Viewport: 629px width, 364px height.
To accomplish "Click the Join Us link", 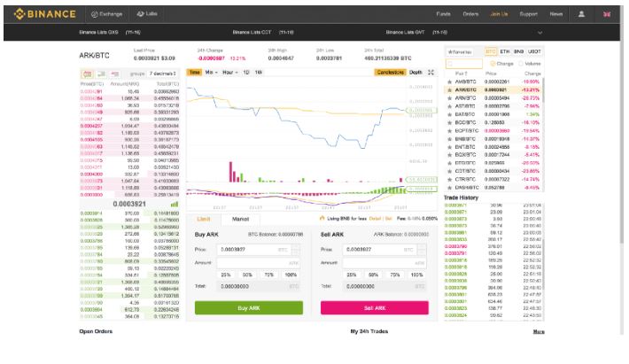I will click(x=499, y=14).
